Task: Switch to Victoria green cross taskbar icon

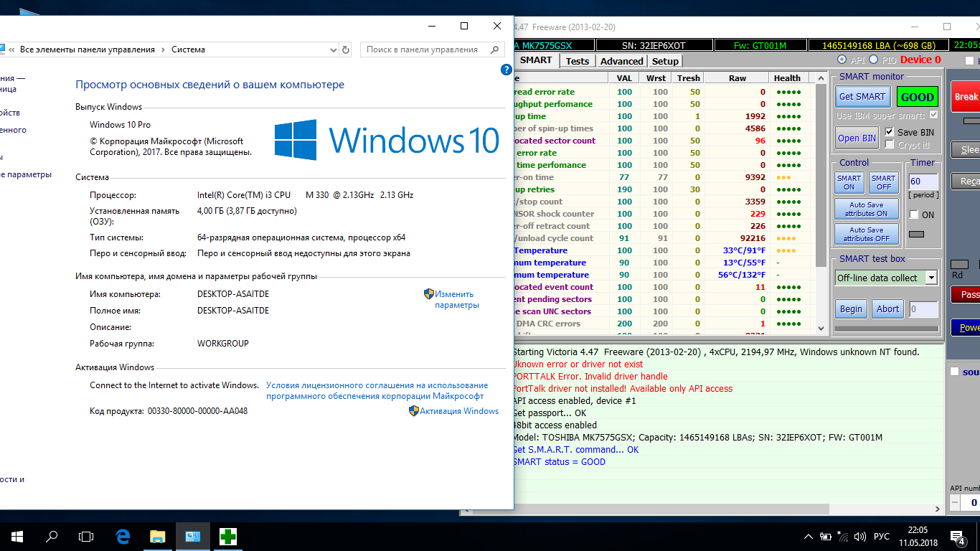Action: [228, 536]
